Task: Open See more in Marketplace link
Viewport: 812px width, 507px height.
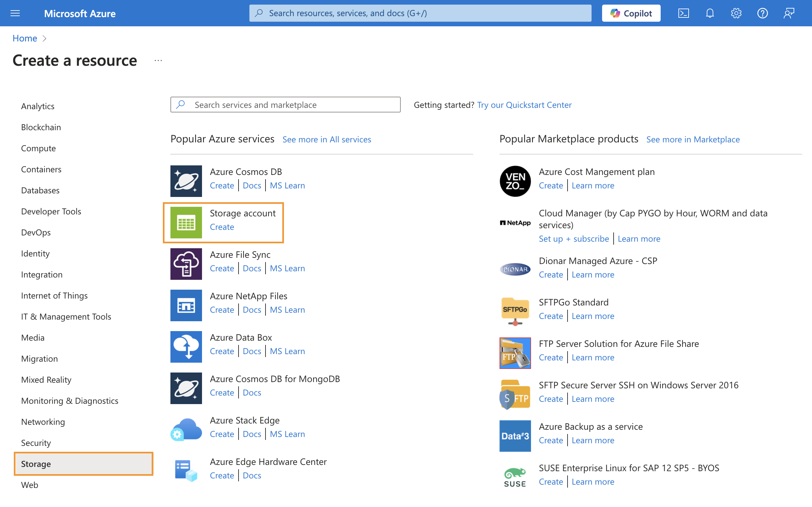Action: tap(693, 139)
